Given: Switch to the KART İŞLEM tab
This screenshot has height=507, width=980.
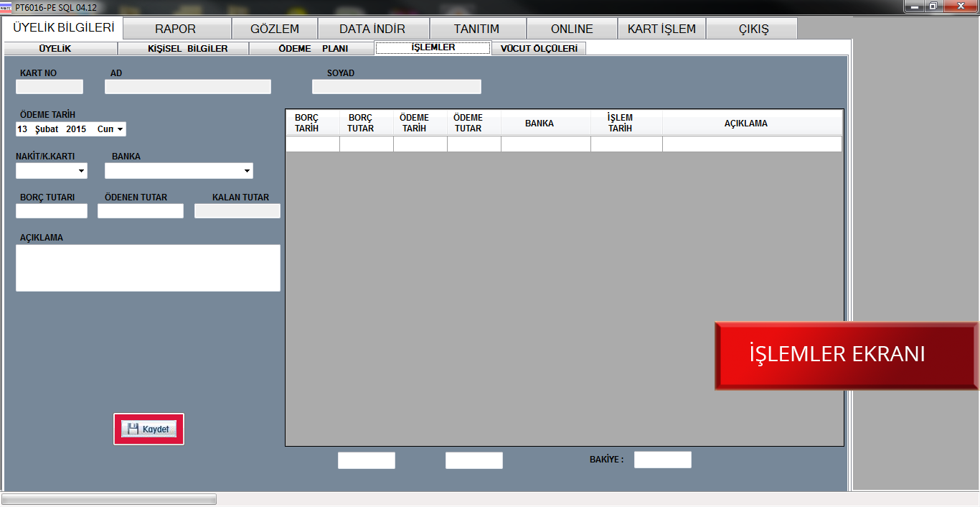Looking at the screenshot, I should [661, 29].
